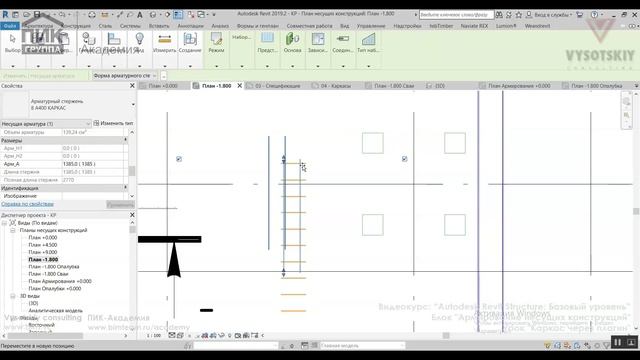Image resolution: width=640 pixels, height=360 pixels.
Task: Toggle Select Pinned Elements in status bar
Action: 567,346
